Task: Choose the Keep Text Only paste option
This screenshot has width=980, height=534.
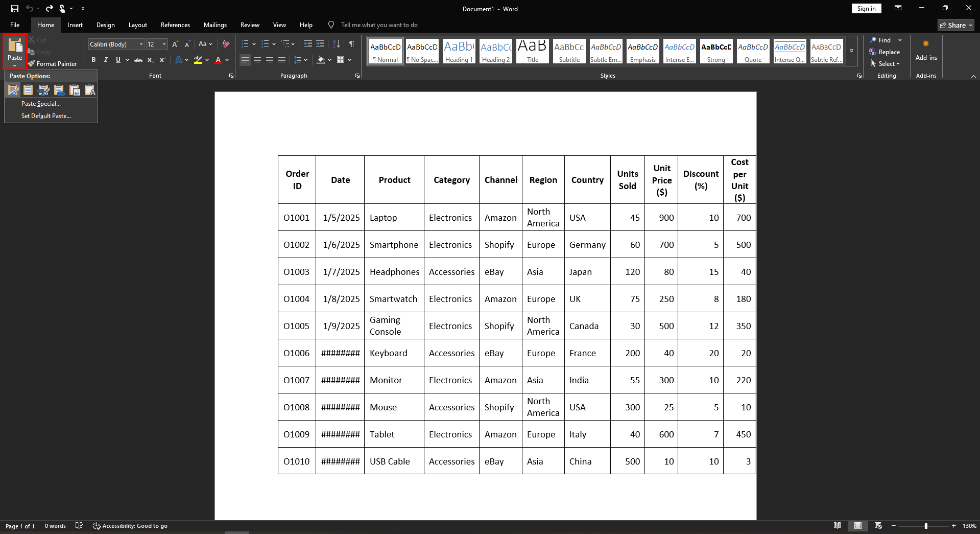Action: tap(90, 90)
